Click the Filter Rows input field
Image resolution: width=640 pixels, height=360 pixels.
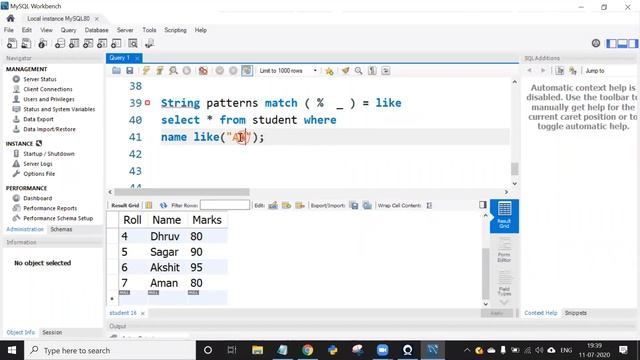pos(225,205)
